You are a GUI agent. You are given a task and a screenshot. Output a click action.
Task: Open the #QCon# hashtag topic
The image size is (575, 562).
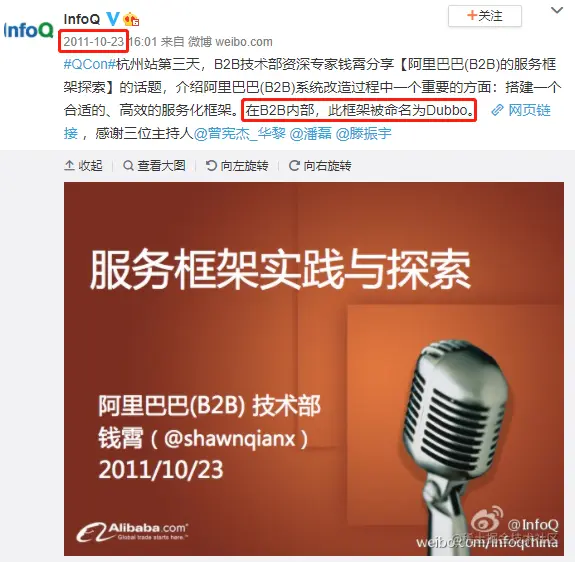[x=90, y=64]
